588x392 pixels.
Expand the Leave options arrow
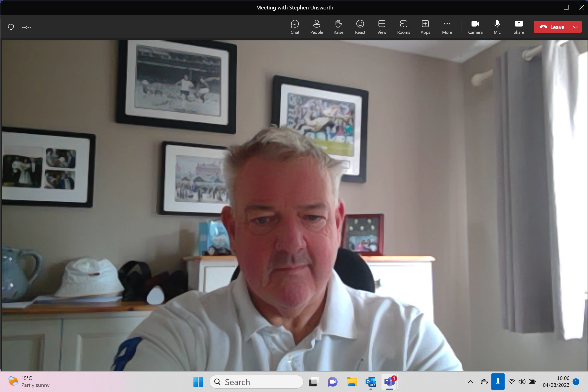pyautogui.click(x=575, y=27)
